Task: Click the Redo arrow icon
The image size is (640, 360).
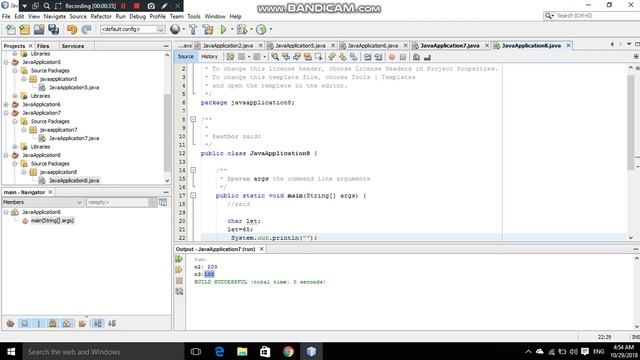Action: coord(87,29)
